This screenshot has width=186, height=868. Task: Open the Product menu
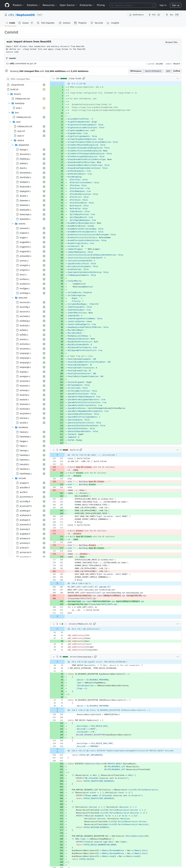[x=18, y=5]
